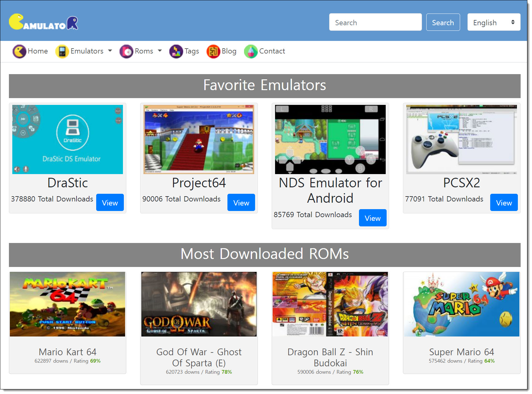Click '85769 Total Downloads' text
The height and width of the screenshot is (394, 532).
coord(313,214)
